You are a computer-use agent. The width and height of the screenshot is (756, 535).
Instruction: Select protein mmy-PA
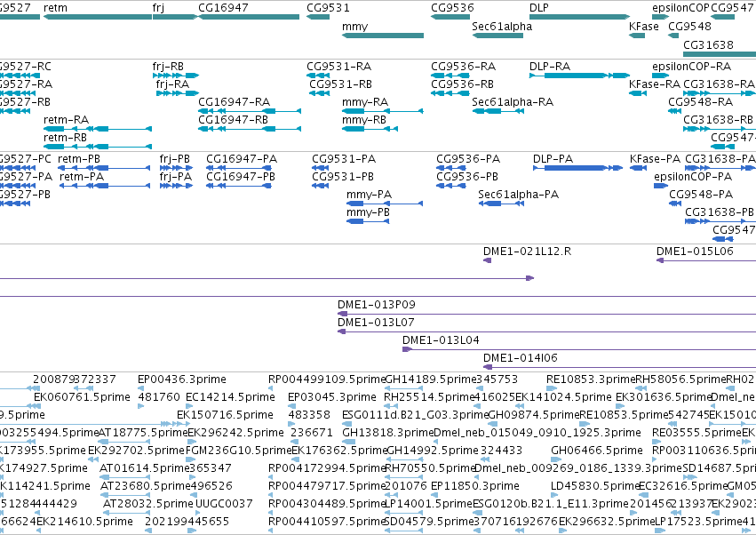(385, 204)
